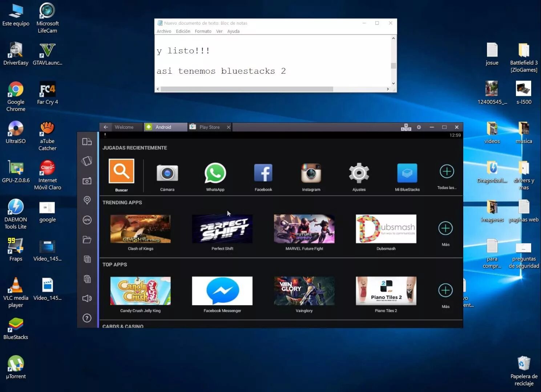The width and height of the screenshot is (541, 392).
Task: Open Ver menu in Notepad
Action: pos(219,31)
